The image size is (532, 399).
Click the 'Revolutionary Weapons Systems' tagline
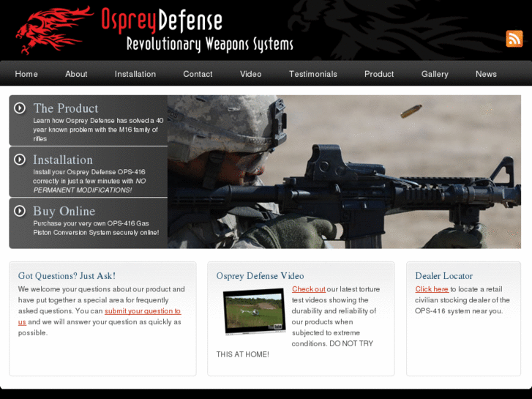coord(210,45)
